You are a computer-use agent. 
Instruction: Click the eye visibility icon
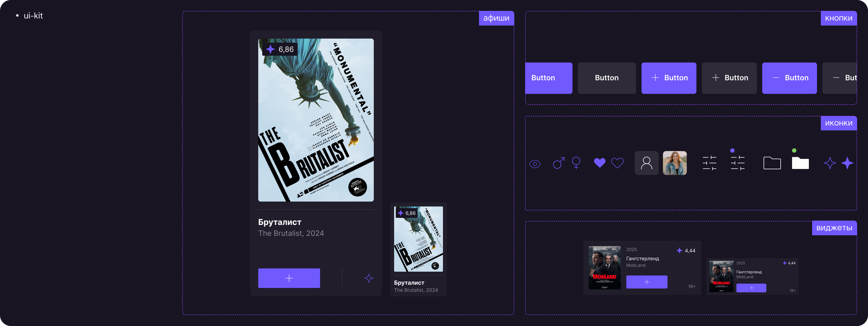pyautogui.click(x=535, y=164)
